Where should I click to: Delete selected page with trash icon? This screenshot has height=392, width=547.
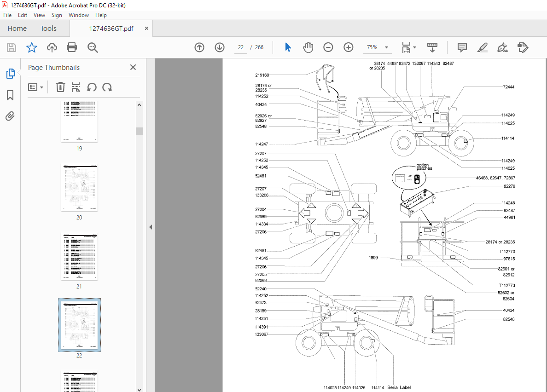60,87
